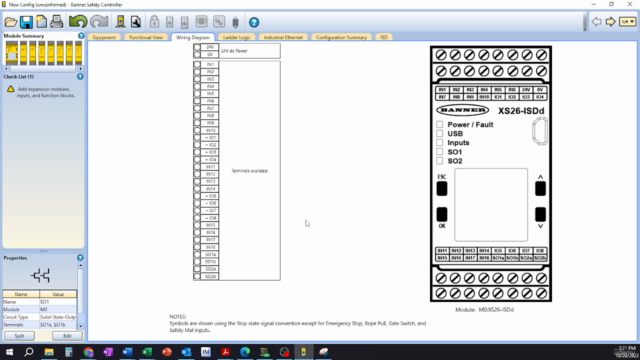The image size is (640, 360).
Task: Click Properties scrollbar down arrow
Action: pyautogui.click(x=80, y=326)
